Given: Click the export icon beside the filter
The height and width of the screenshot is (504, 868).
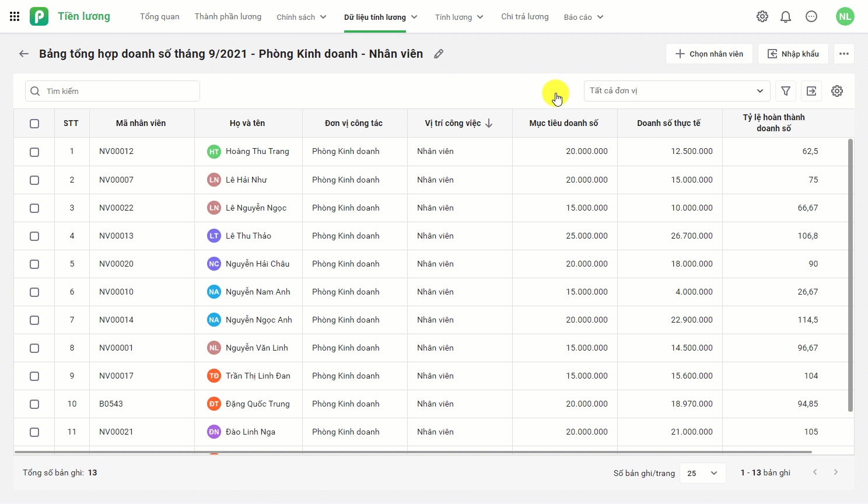Looking at the screenshot, I should pyautogui.click(x=811, y=91).
